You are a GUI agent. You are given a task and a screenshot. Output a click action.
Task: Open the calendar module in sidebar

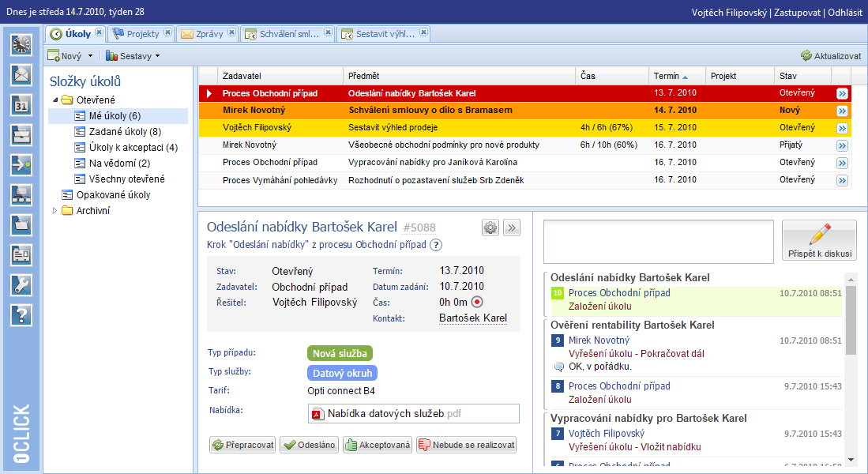pyautogui.click(x=21, y=104)
